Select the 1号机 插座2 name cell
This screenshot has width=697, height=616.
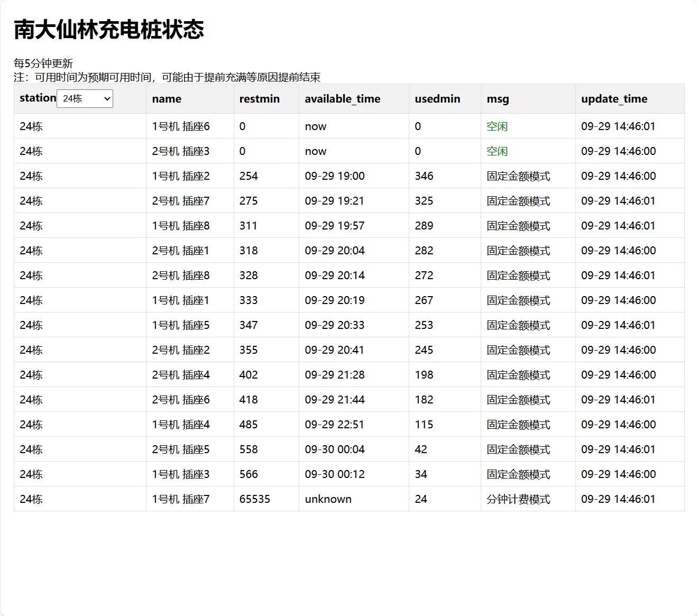181,176
